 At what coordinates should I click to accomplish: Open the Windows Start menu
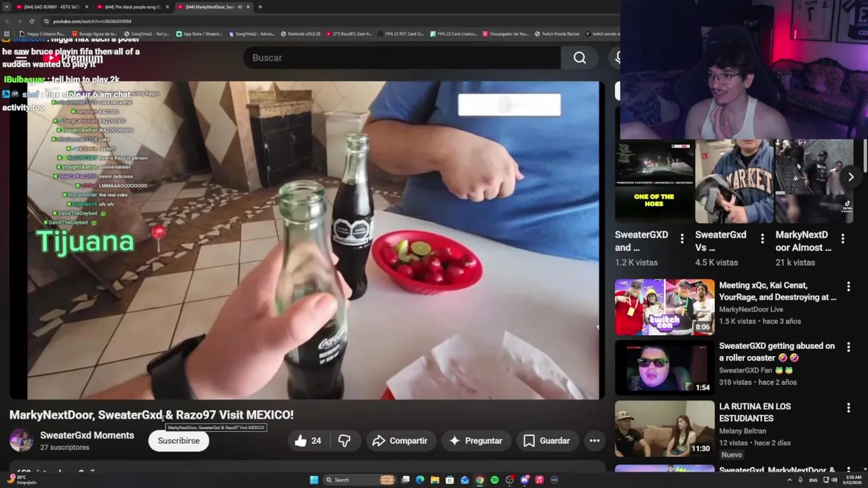(x=314, y=480)
